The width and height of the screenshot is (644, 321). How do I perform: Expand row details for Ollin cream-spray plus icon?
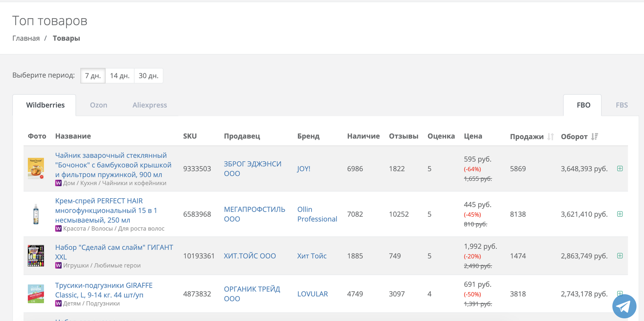pos(620,214)
